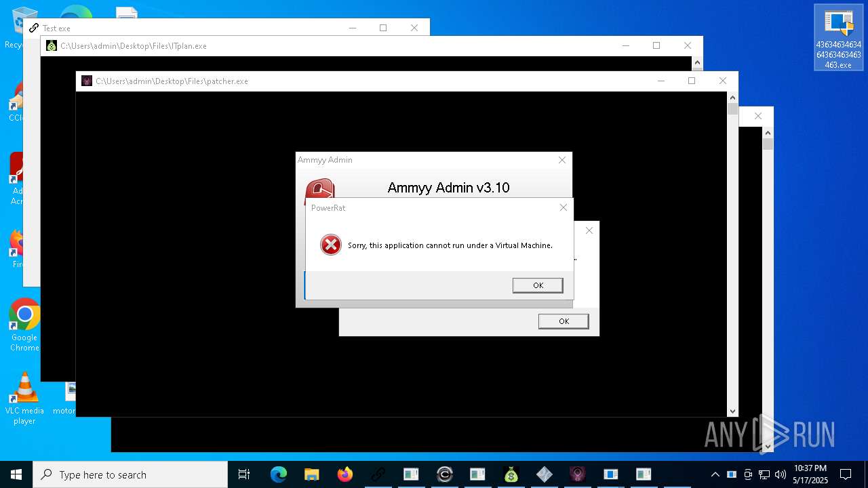Click the patcher.exe console title bar icon
Screen dimensions: 868x488
87,81
